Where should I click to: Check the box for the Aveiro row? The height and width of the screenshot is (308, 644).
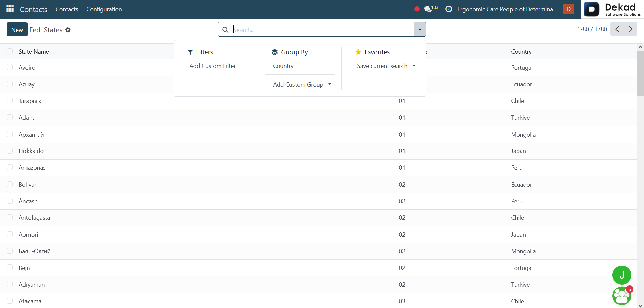click(10, 67)
